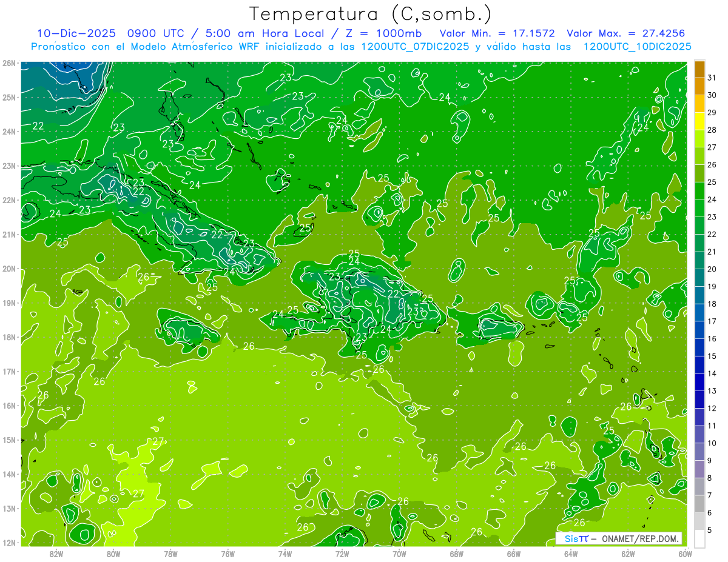Viewport: 728px width, 562px height.
Task: Pick the gray swatch between 6 and 7
Action: point(699,504)
